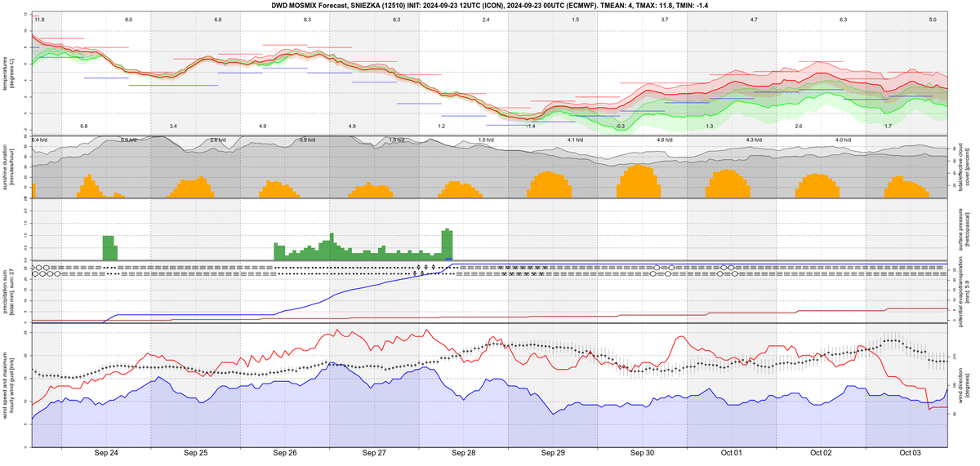Click the 1.7 minimum temperature value

(888, 126)
